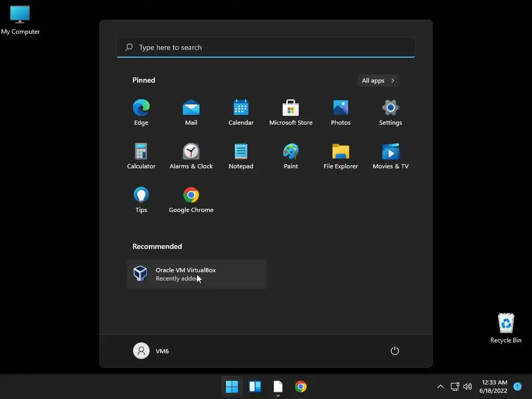Image resolution: width=532 pixels, height=399 pixels.
Task: Open the clock and date flyout
Action: click(494, 387)
